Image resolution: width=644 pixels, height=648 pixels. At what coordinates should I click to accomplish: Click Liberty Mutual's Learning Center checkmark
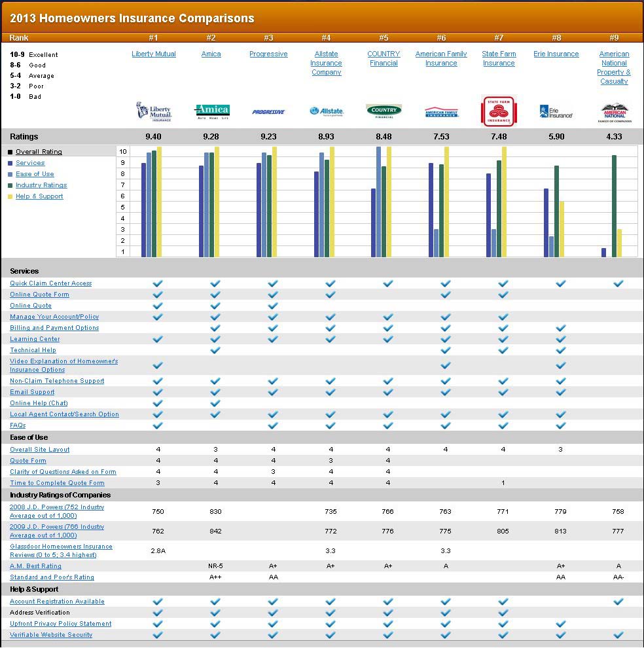click(x=158, y=339)
